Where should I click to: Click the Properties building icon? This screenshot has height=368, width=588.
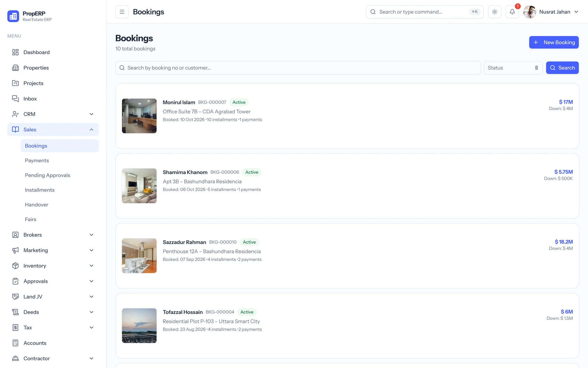(x=15, y=68)
